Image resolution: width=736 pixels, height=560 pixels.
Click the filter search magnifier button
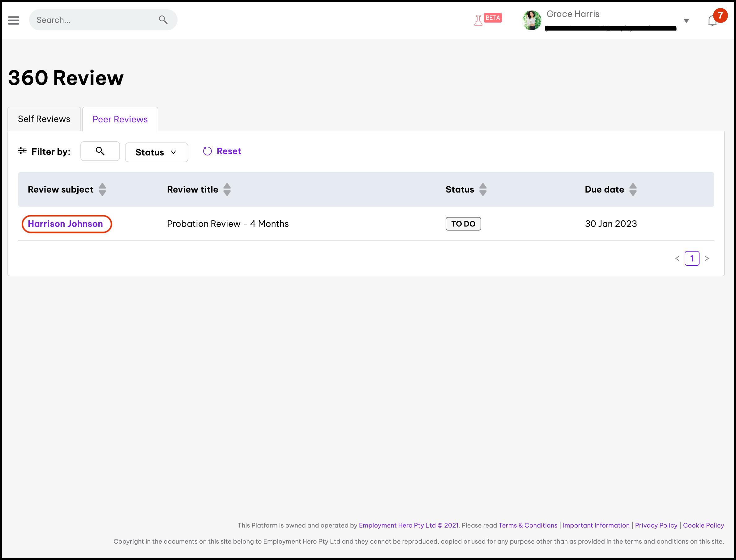(x=100, y=151)
